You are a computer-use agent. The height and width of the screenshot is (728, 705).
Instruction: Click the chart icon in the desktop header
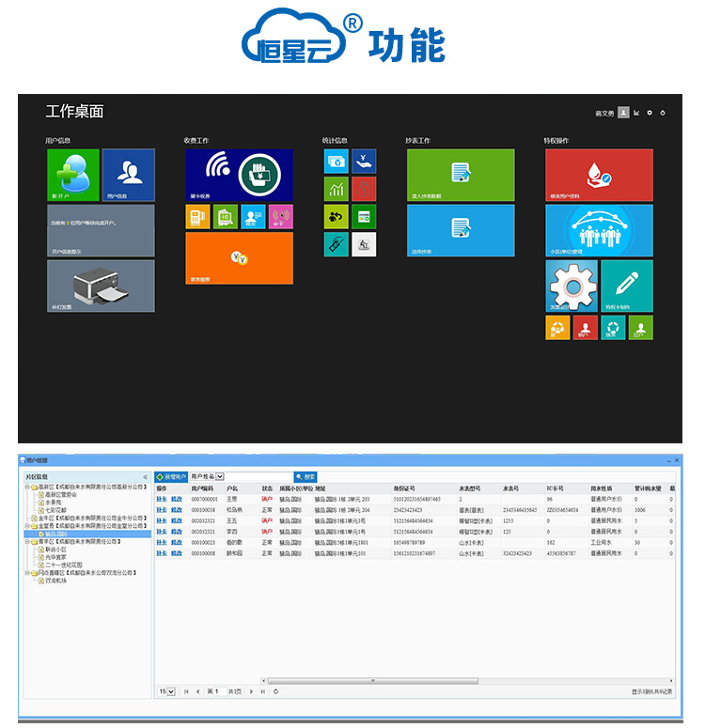(x=636, y=113)
